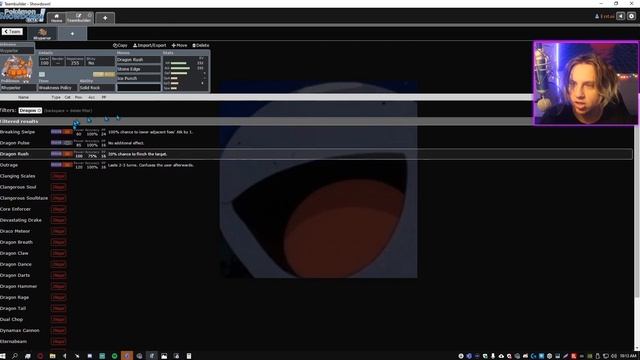
Task: Open the sound volume icon
Action: coord(620,16)
